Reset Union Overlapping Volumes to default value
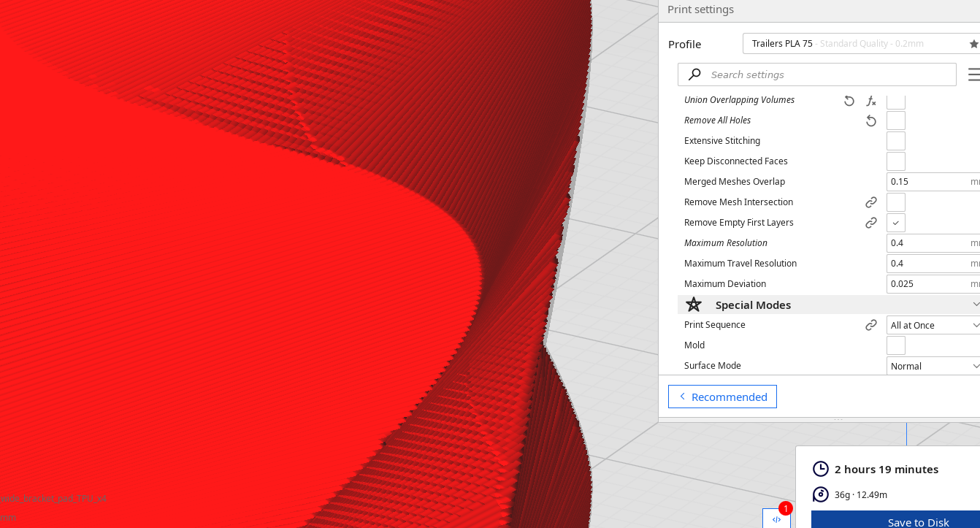Screen dimensions: 980x528 point(849,101)
